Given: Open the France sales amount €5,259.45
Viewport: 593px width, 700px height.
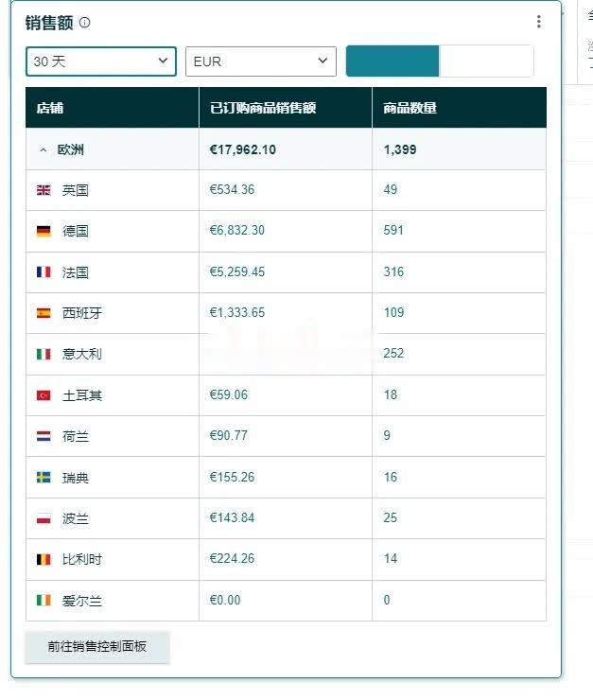Looking at the screenshot, I should (x=237, y=271).
